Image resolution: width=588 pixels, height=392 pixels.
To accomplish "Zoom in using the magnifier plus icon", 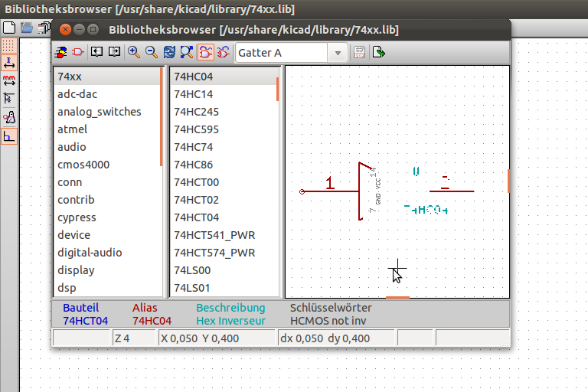I will click(x=134, y=53).
